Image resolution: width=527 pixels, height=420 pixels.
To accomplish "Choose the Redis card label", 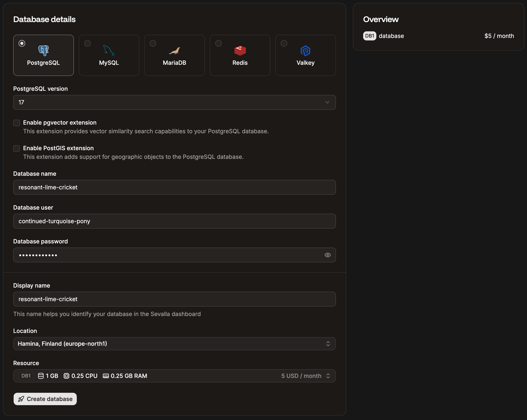I will [x=240, y=63].
